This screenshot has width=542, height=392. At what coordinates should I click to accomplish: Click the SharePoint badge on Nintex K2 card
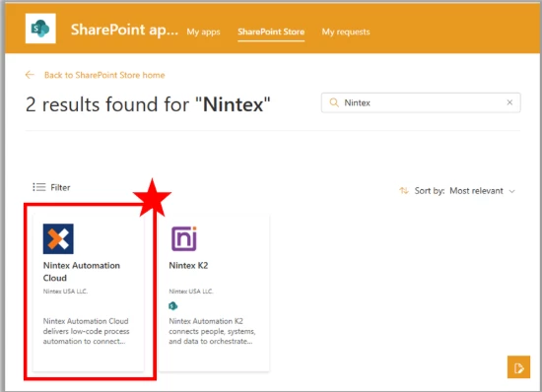pos(172,305)
